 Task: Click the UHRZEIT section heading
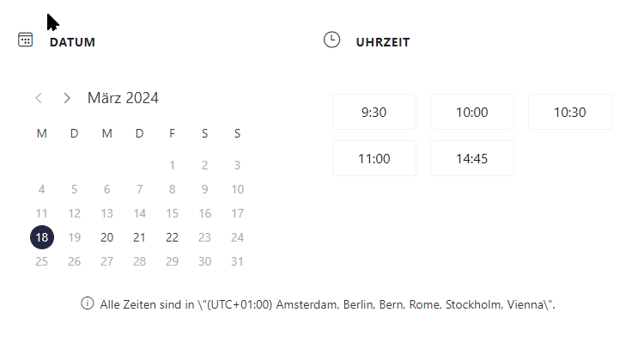pos(383,41)
